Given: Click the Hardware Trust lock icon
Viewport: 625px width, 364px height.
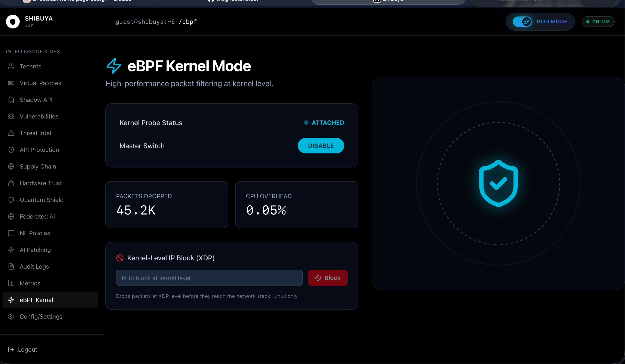Looking at the screenshot, I should click(x=11, y=183).
